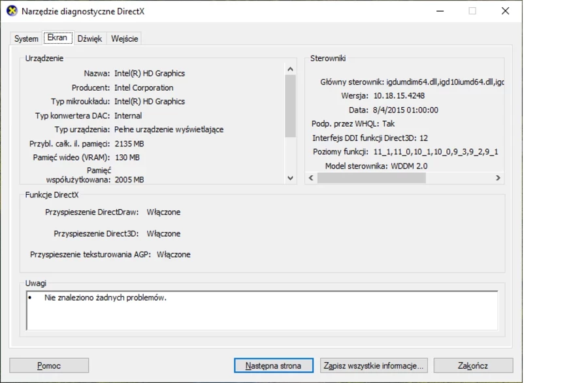Viewport: 588px width, 383px height.
Task: Click 'Włączone' next to Przyspieszenie Direct3D
Action: tap(163, 234)
